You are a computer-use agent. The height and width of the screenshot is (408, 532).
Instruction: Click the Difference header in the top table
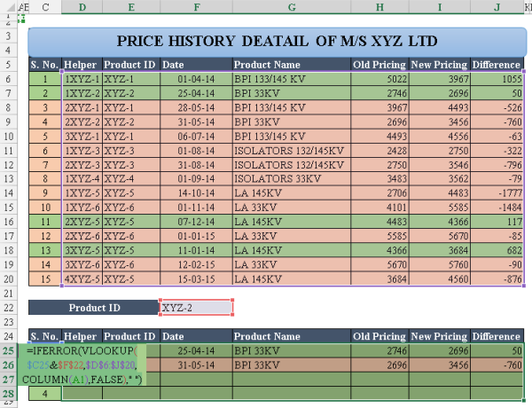click(x=497, y=65)
